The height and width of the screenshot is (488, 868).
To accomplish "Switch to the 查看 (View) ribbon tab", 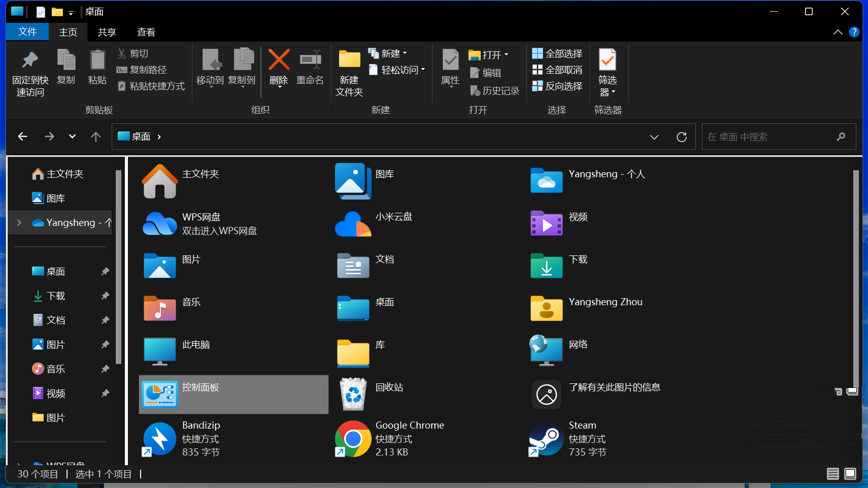I will [x=146, y=31].
